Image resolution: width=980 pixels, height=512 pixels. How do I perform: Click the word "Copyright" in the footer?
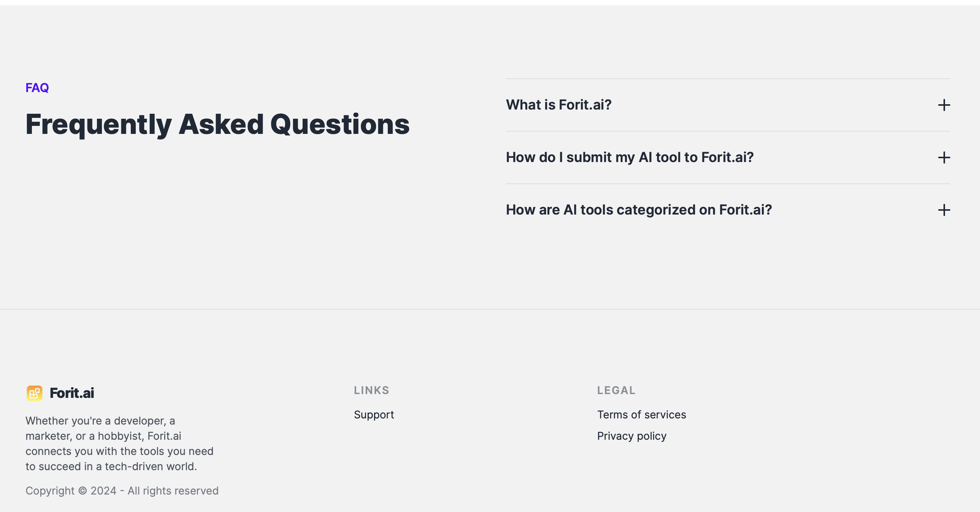[x=50, y=491]
